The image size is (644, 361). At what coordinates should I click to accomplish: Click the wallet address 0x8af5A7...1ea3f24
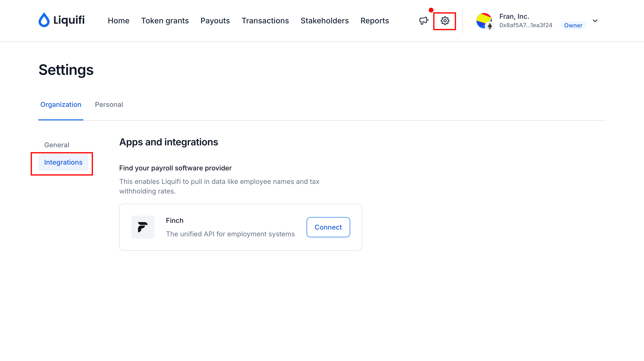pyautogui.click(x=526, y=25)
